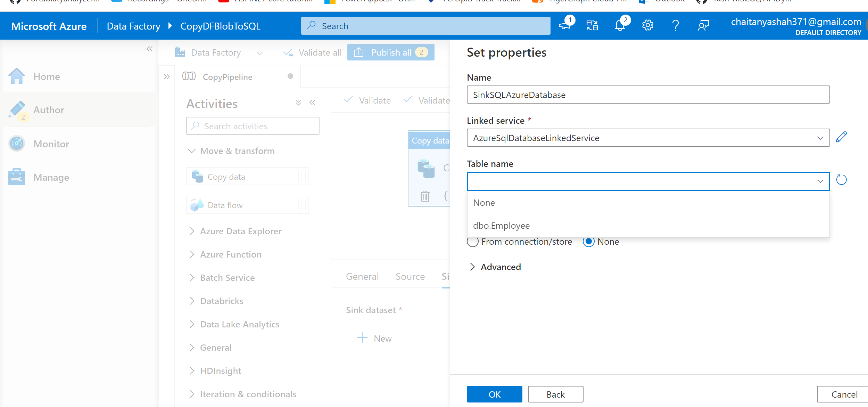Click Microsoft Azure logo text
This screenshot has height=407, width=868.
[x=49, y=26]
